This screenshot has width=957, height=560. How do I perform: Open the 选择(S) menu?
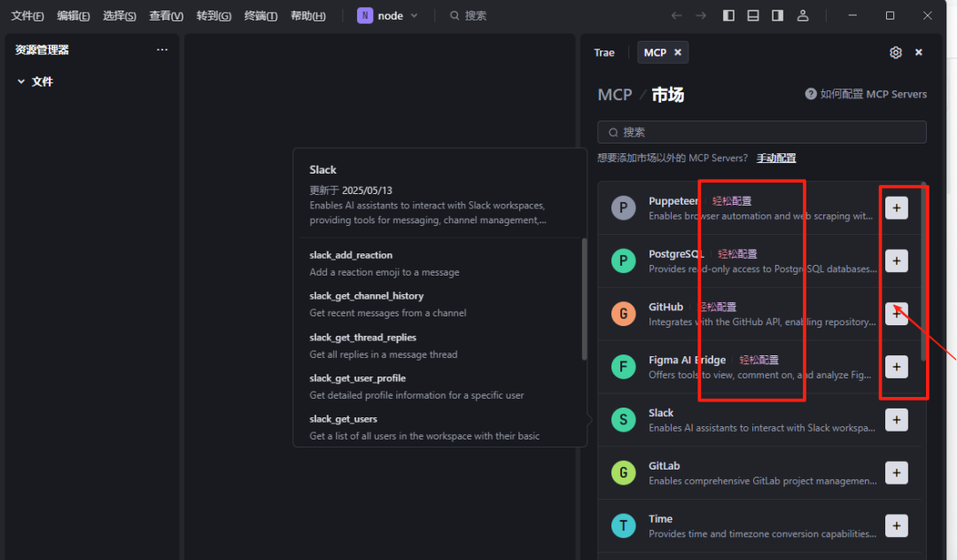[120, 16]
